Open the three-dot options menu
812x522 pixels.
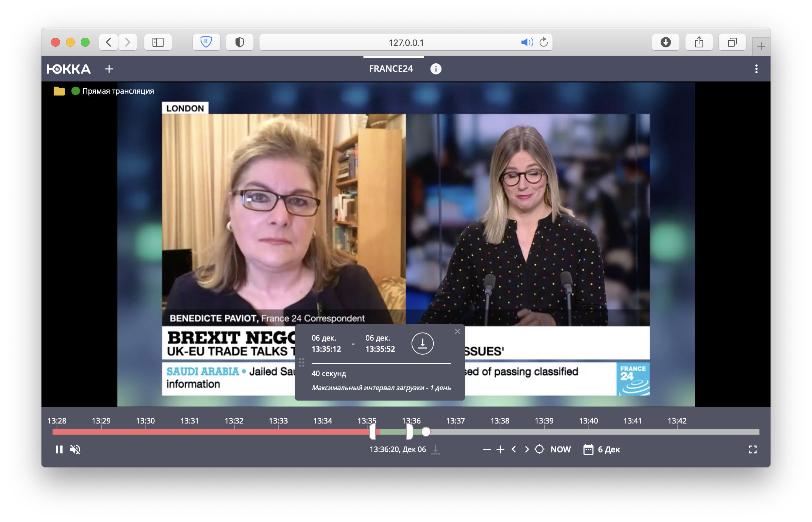[756, 69]
